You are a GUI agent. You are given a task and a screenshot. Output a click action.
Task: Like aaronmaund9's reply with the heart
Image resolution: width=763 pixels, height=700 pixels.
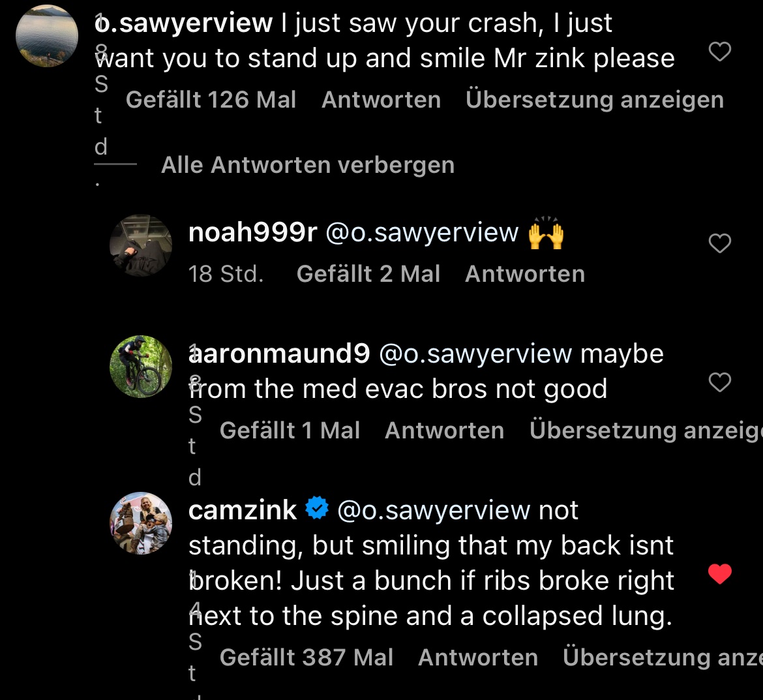coord(719,382)
